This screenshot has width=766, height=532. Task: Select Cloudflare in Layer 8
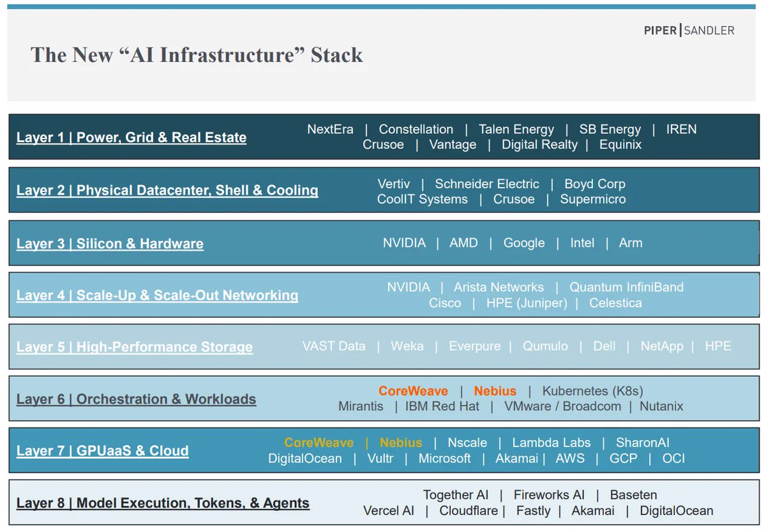(x=469, y=511)
